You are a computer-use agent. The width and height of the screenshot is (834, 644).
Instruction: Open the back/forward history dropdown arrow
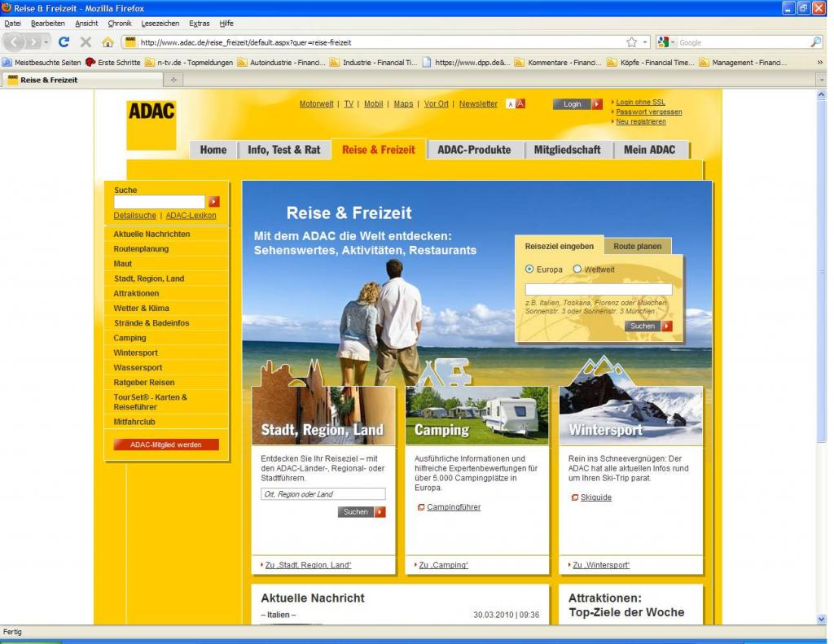click(x=46, y=42)
